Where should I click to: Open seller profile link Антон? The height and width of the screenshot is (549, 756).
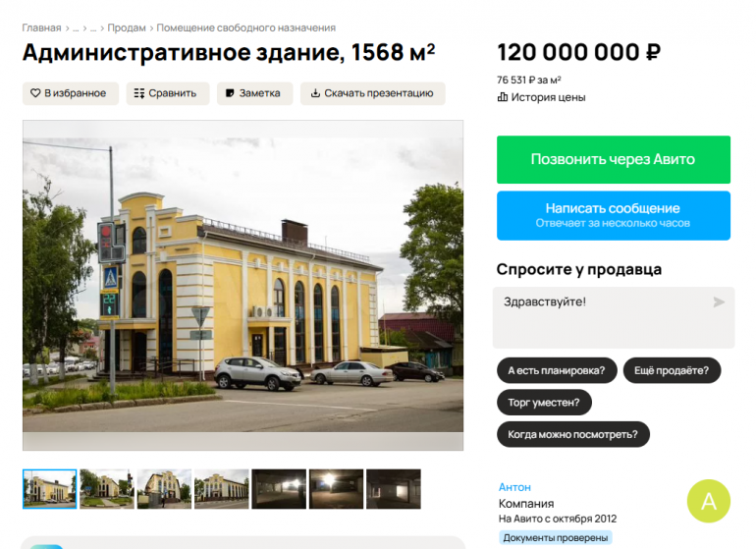coord(514,487)
